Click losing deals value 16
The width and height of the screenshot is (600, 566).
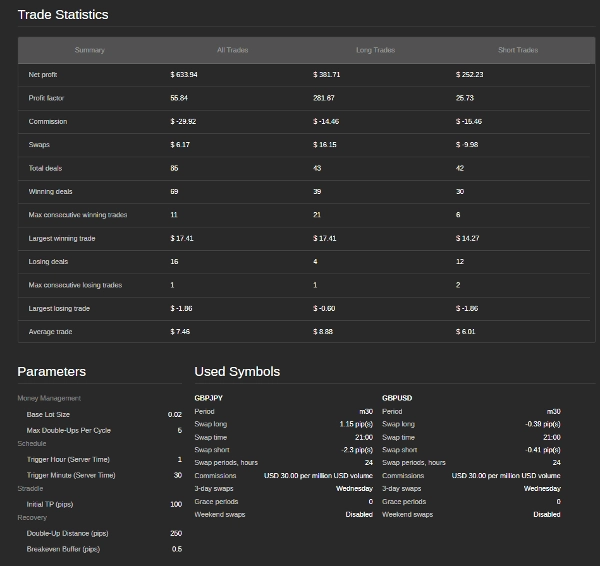174,262
